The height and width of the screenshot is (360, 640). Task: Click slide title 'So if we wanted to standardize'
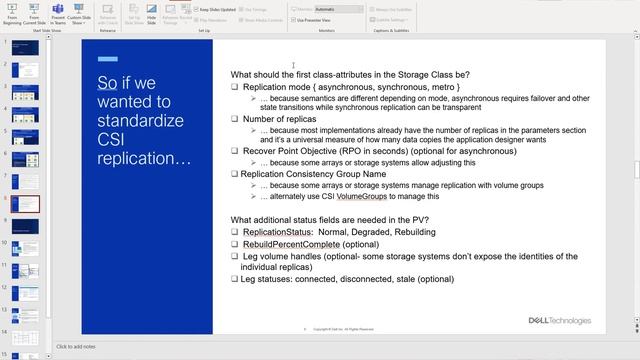(x=144, y=121)
